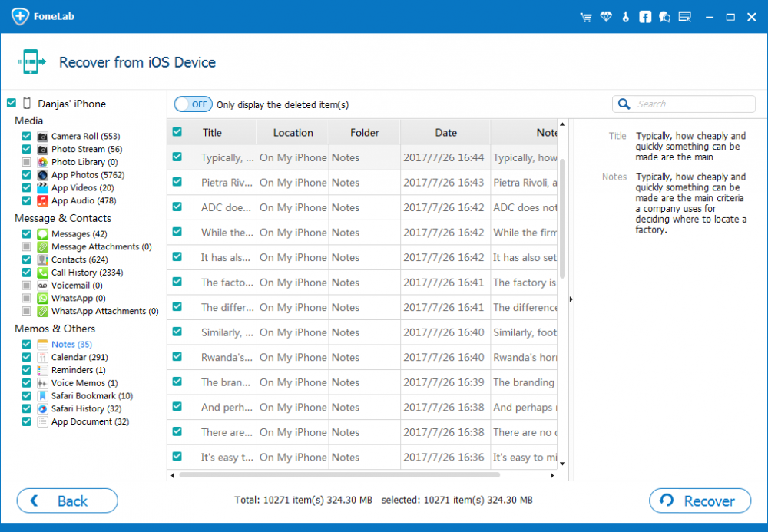Collapse the preview panel with the arrow

tap(570, 299)
